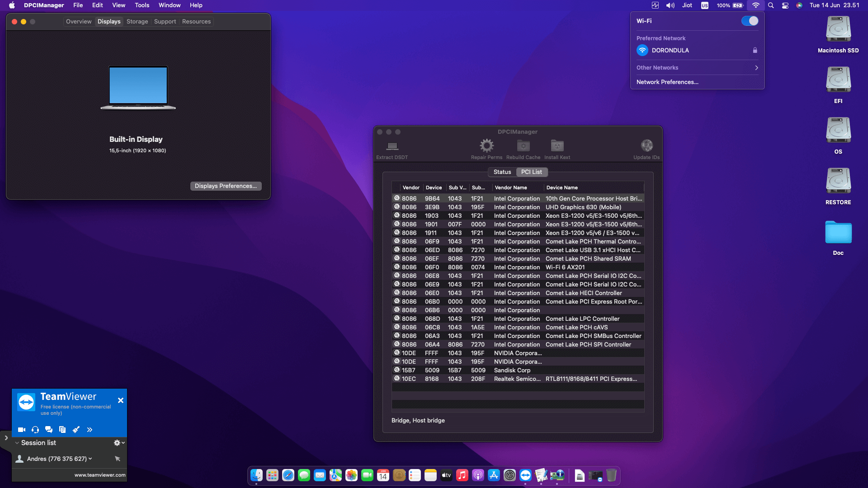
Task: Run Rebuild Cache in DPCIManager
Action: (523, 149)
